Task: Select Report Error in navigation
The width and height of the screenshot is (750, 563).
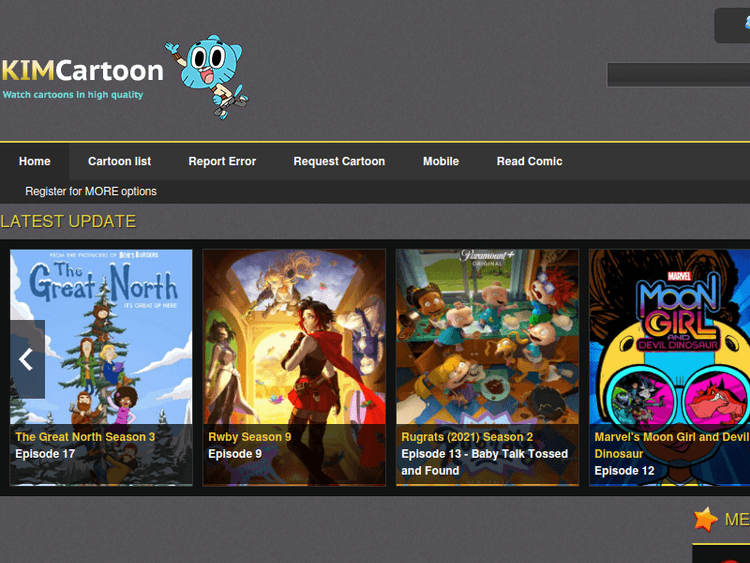Action: (222, 161)
